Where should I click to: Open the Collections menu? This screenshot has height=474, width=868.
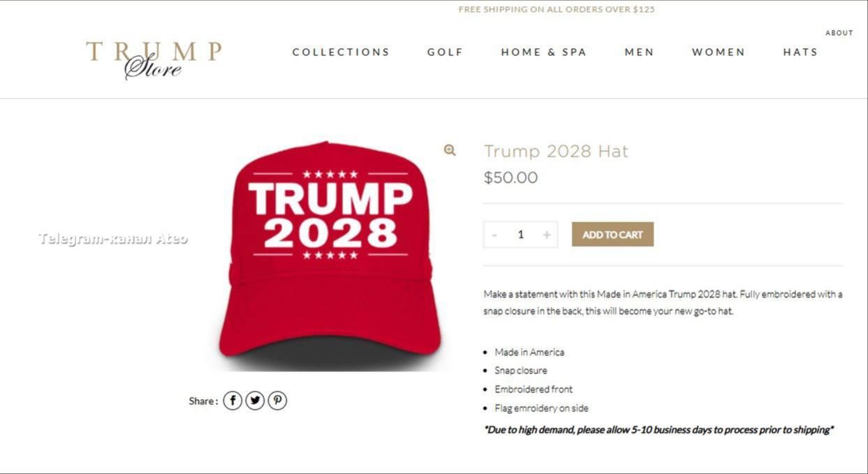341,52
